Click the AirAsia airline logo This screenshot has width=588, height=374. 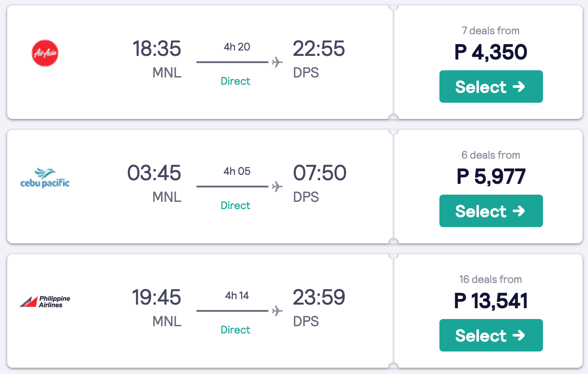pos(45,53)
